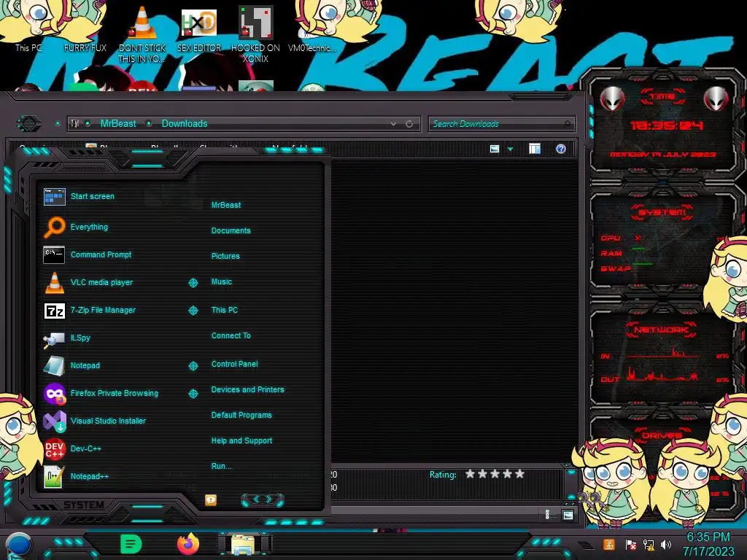Expand Firefox Private Browsing jump list arrow
The image size is (747, 560).
193,394
